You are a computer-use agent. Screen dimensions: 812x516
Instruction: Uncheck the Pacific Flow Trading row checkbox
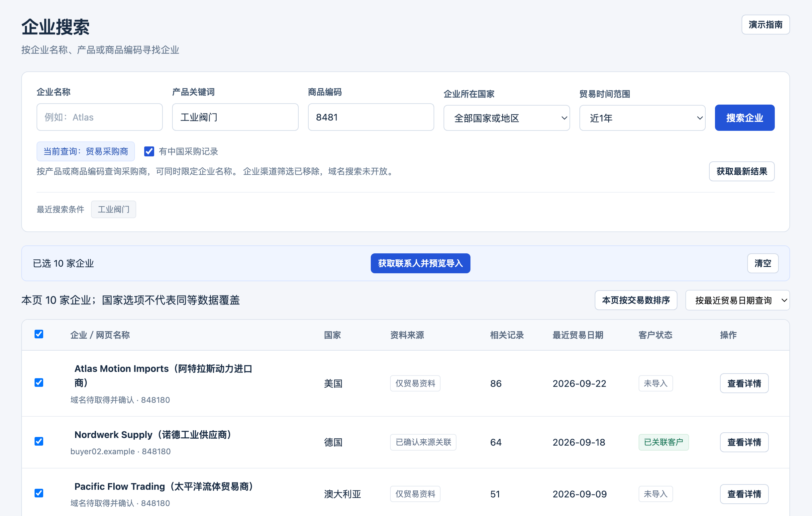[x=39, y=493]
